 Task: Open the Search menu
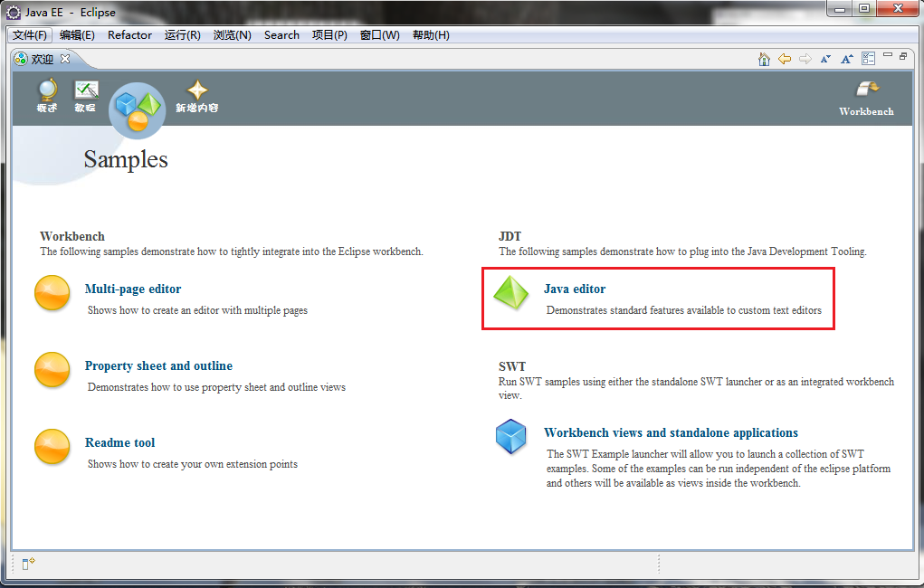[281, 35]
